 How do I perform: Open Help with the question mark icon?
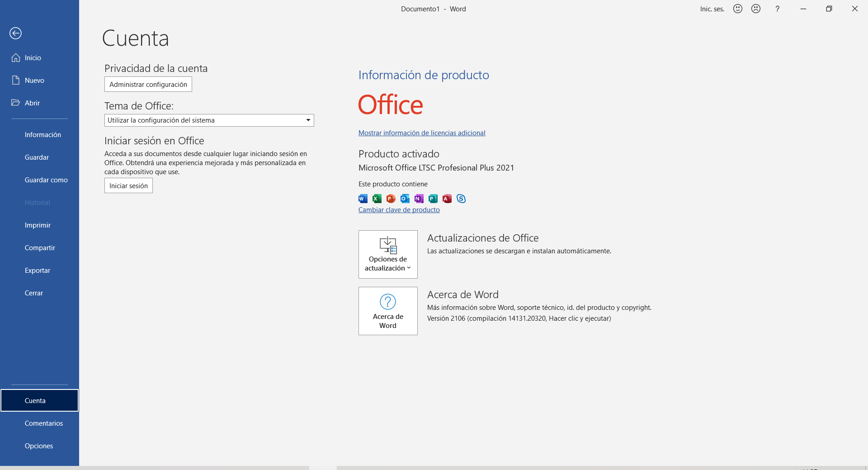coord(777,9)
